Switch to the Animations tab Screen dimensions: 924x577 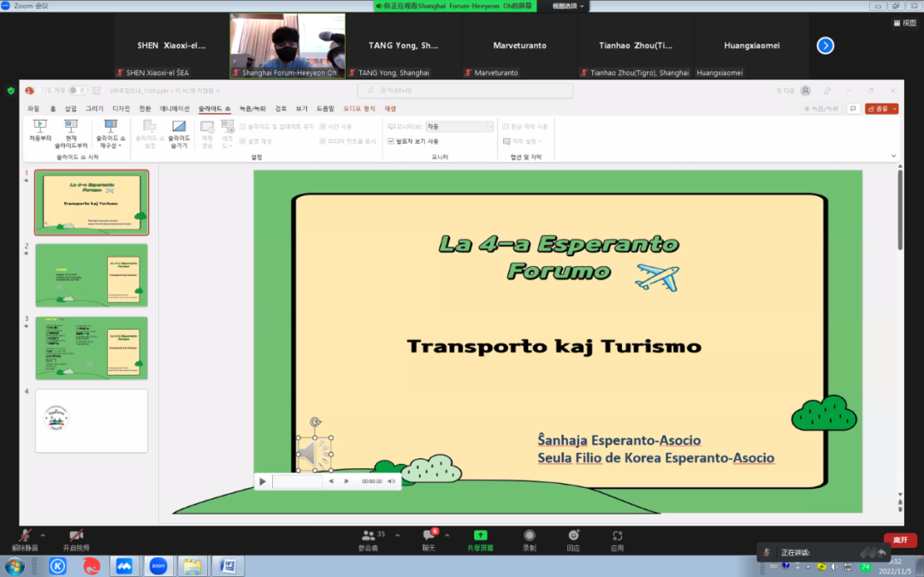pos(175,109)
